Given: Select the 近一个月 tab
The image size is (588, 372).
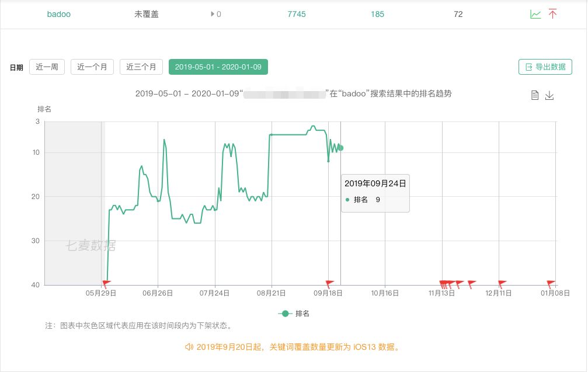Looking at the screenshot, I should point(93,67).
